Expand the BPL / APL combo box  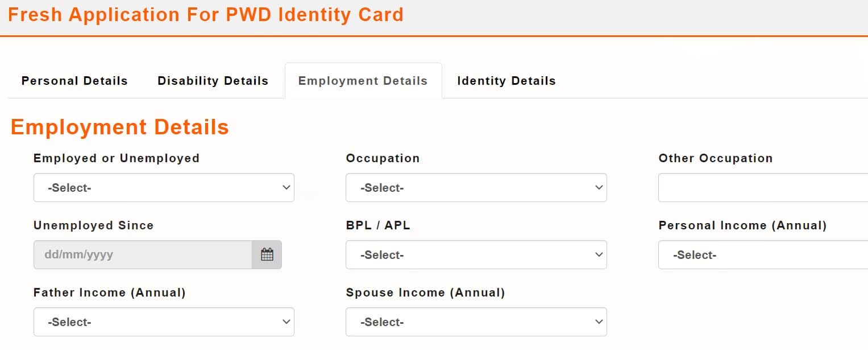476,254
